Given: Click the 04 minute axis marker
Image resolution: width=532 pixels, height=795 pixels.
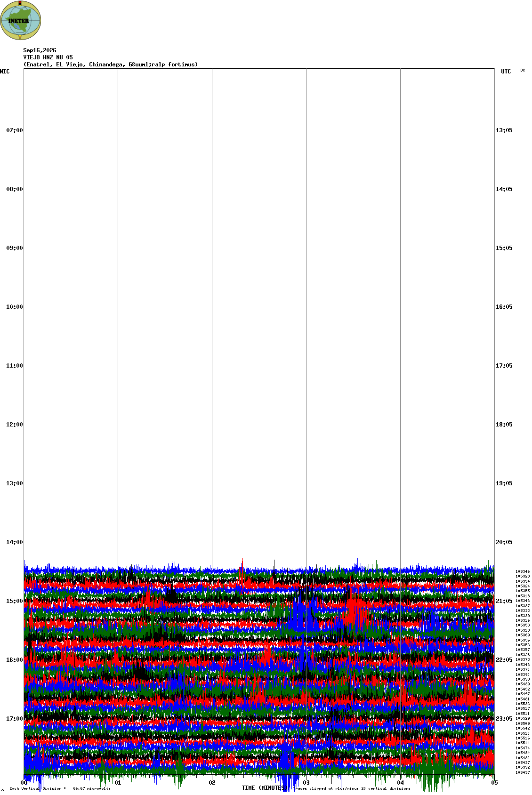Looking at the screenshot, I should coord(401,783).
